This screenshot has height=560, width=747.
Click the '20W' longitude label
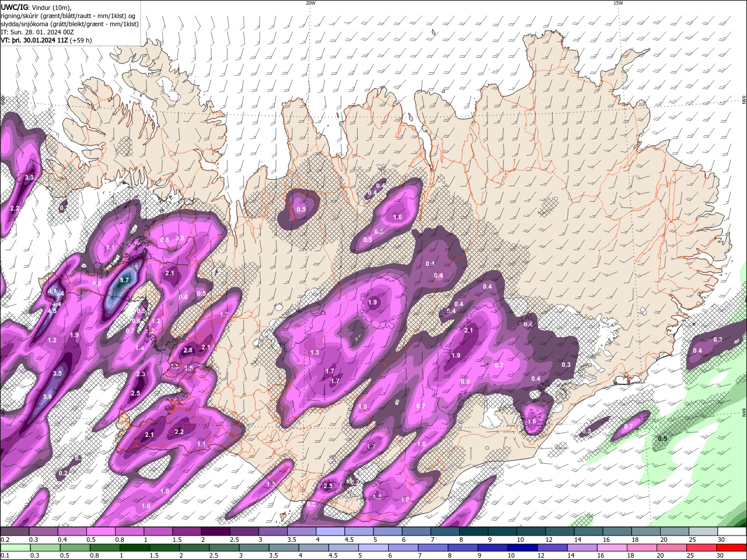click(x=310, y=3)
